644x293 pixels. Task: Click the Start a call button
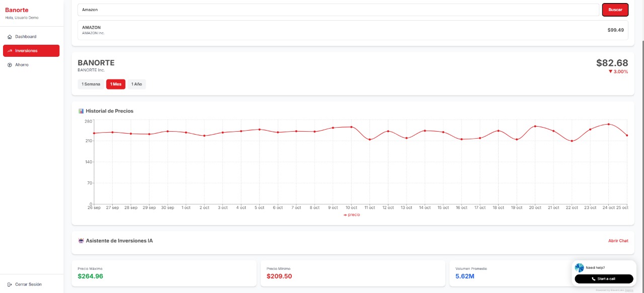point(604,278)
